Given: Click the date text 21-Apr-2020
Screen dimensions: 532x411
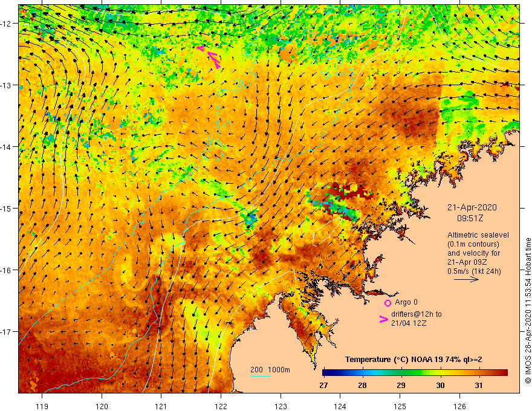Looking at the screenshot, I should (472, 207).
